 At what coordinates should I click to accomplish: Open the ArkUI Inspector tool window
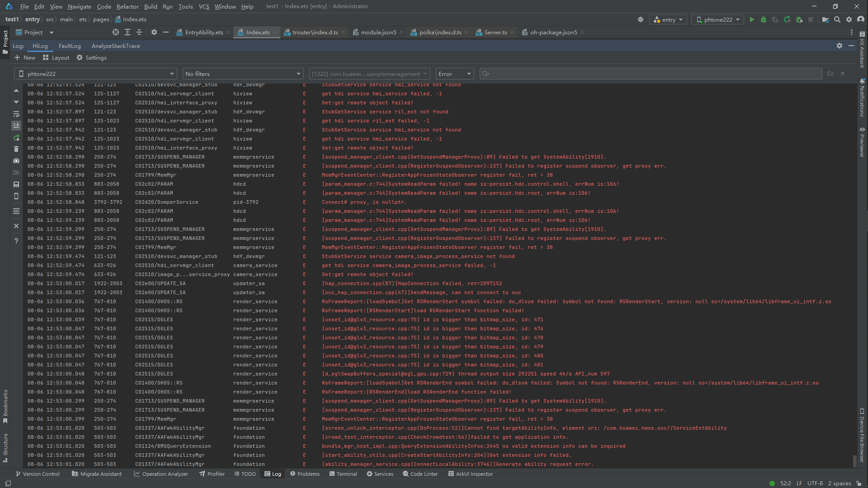471,474
